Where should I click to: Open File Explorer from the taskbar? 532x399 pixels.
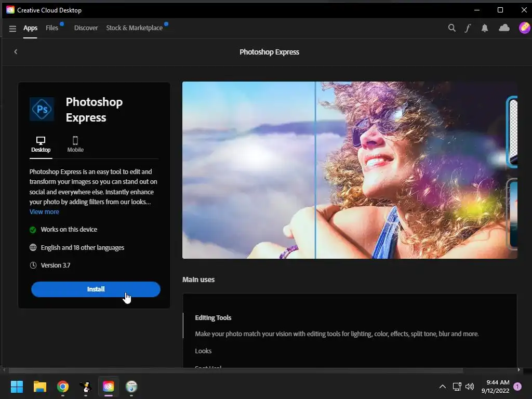(39, 387)
